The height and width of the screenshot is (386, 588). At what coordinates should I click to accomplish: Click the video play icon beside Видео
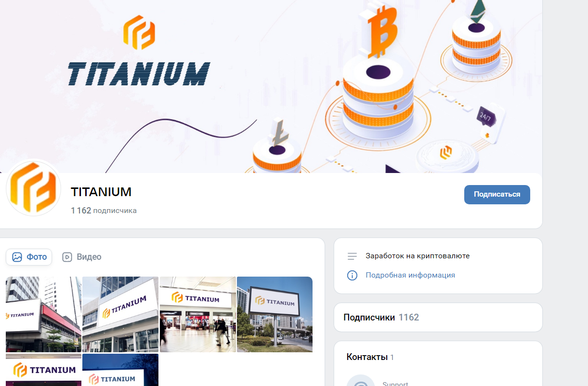click(x=67, y=257)
